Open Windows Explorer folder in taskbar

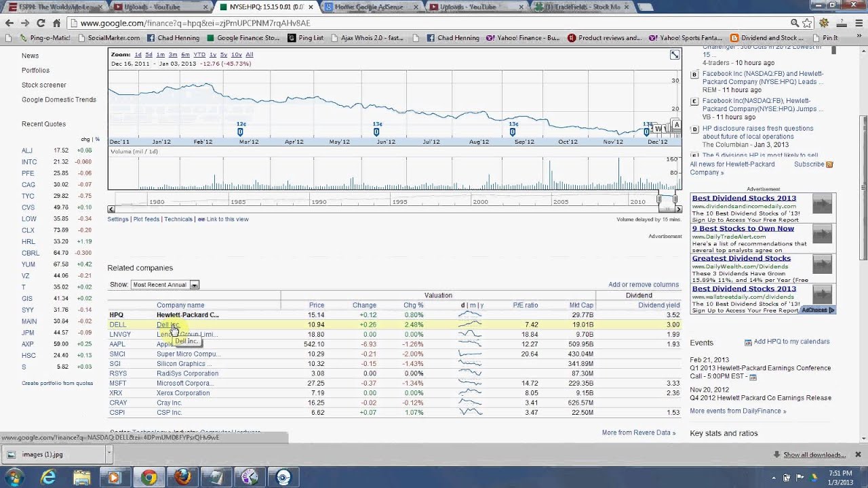tap(81, 477)
